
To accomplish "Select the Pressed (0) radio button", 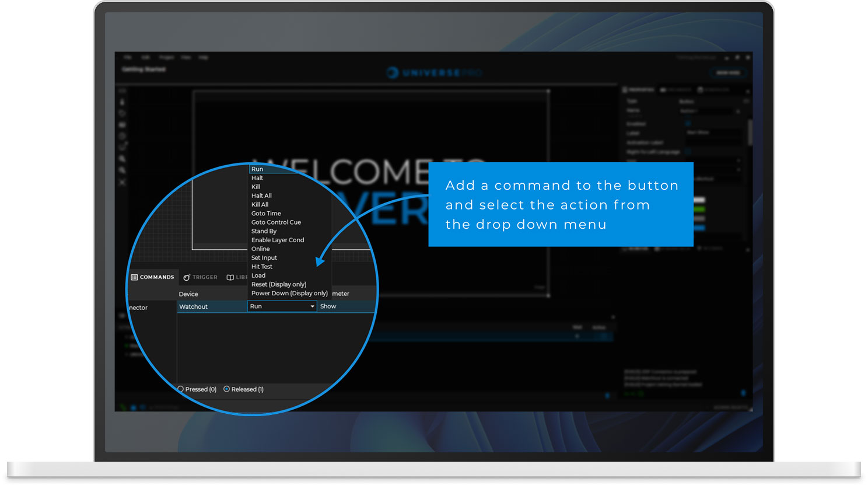I will [x=180, y=389].
